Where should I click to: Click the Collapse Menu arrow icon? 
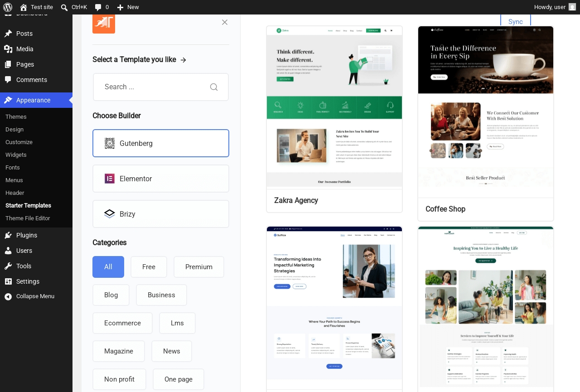tap(8, 296)
